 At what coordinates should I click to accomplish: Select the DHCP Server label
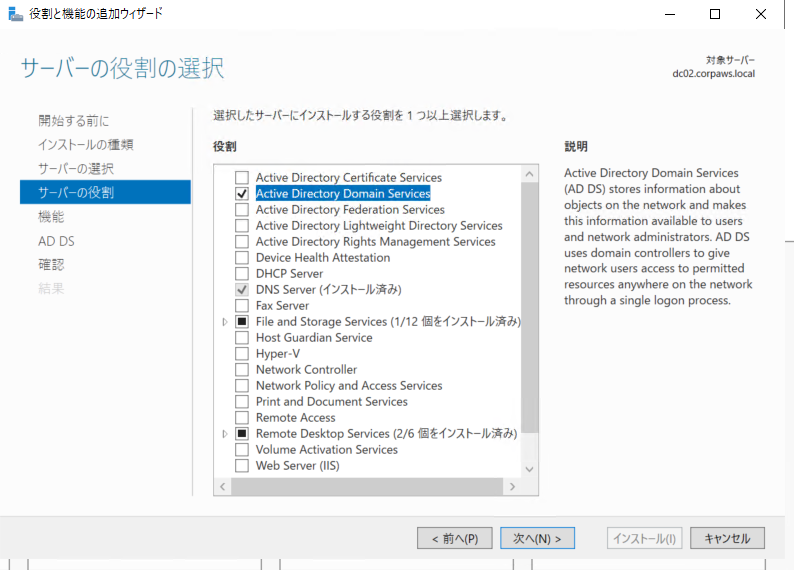click(x=289, y=273)
